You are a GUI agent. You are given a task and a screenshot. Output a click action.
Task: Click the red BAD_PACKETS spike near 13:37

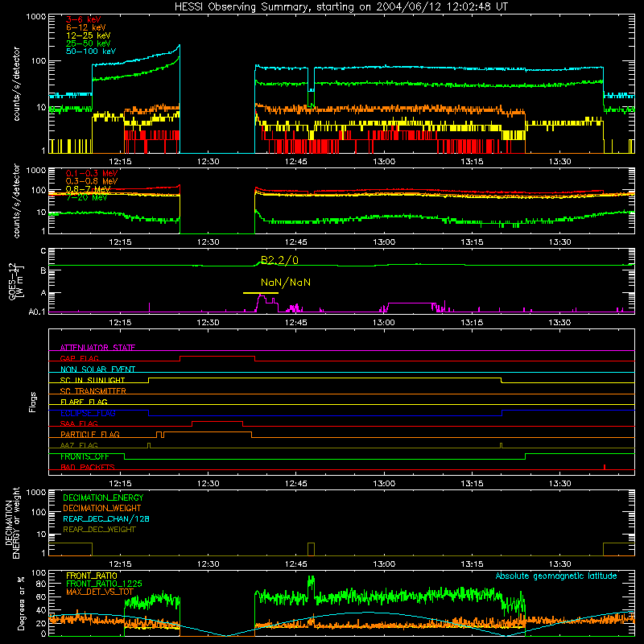click(605, 467)
